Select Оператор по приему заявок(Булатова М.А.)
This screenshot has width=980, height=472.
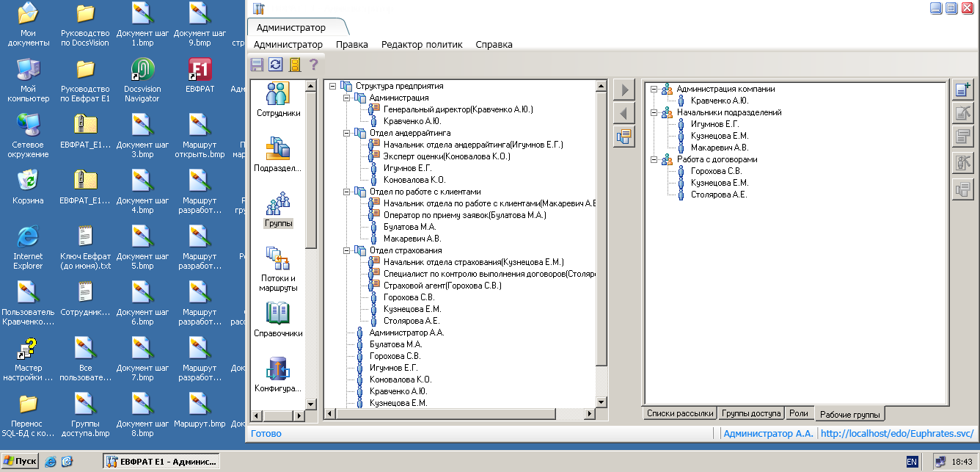[465, 215]
